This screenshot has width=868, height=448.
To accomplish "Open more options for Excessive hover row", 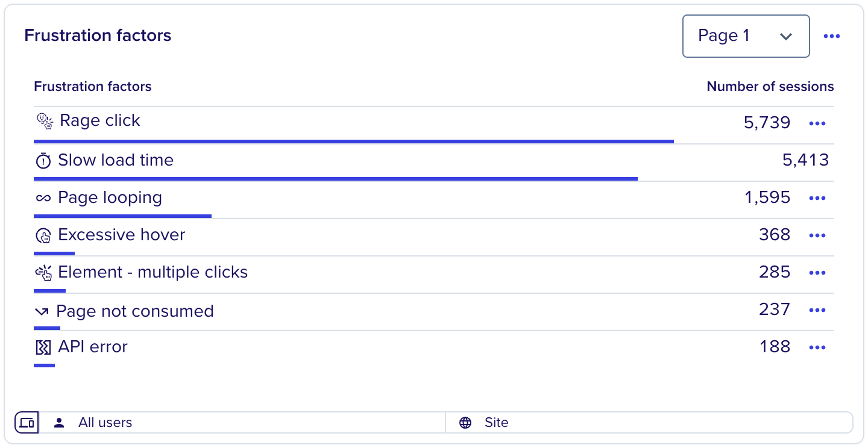I will point(817,235).
